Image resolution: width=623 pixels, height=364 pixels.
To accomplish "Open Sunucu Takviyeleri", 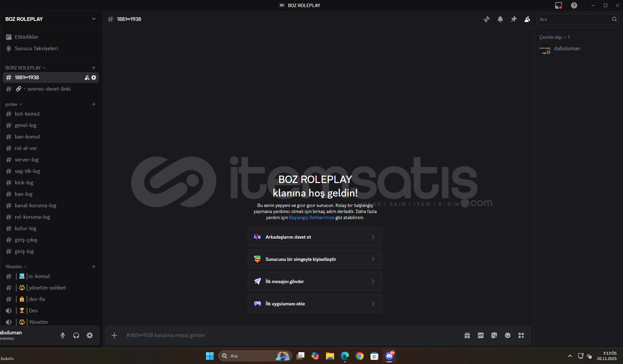I will [x=51, y=49].
